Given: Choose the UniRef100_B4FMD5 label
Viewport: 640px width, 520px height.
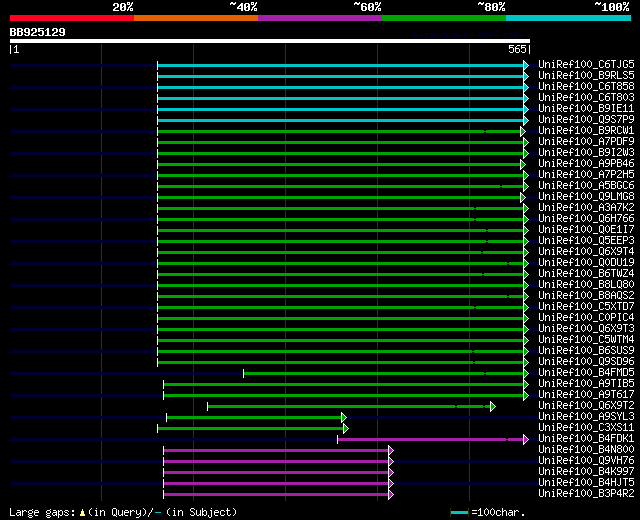Looking at the screenshot, I should coord(586,373).
